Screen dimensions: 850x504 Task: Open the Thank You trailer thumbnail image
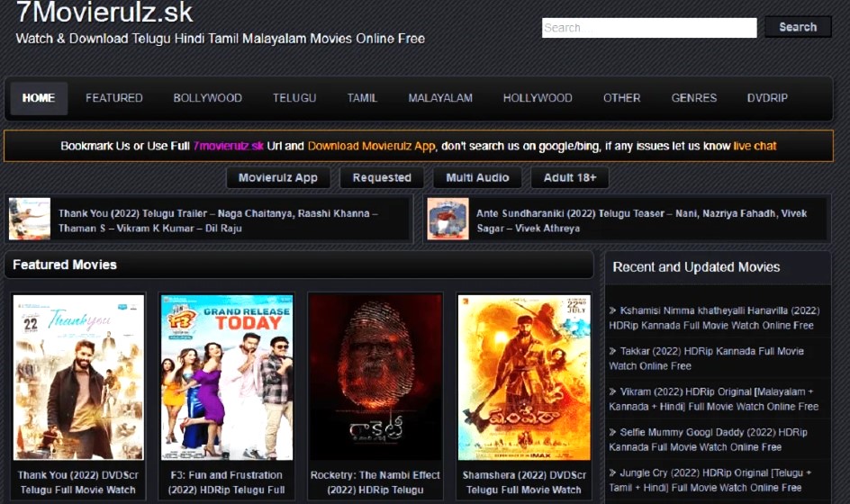30,219
